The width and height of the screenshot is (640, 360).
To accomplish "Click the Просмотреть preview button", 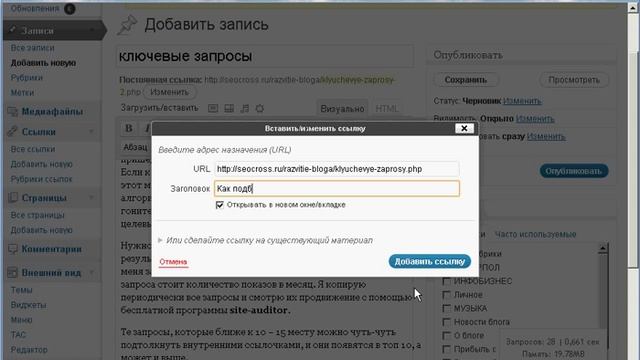I will click(574, 80).
